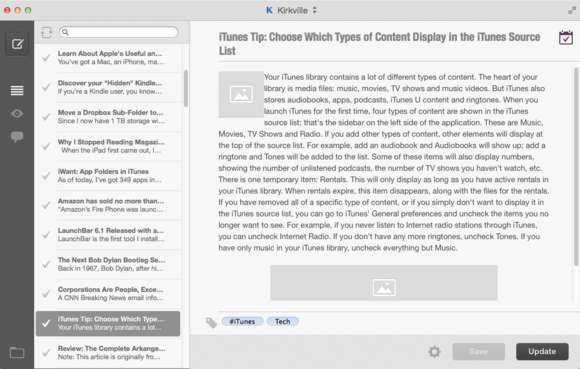Image resolution: width=580 pixels, height=369 pixels.
Task: Click the article body scrollbar
Action: (576, 166)
